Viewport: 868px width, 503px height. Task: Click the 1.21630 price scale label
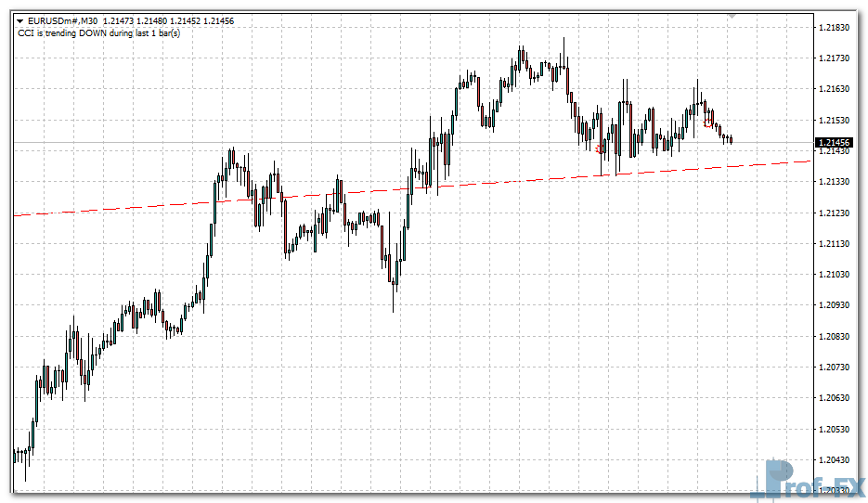point(836,89)
